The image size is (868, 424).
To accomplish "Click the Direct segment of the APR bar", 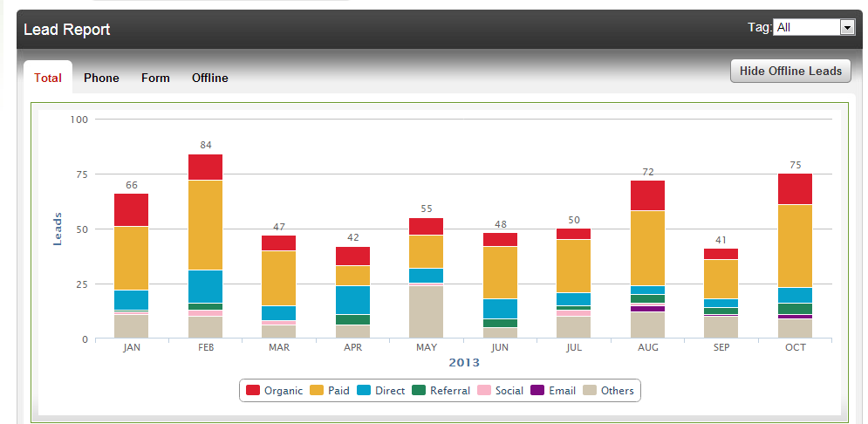I will [x=352, y=300].
